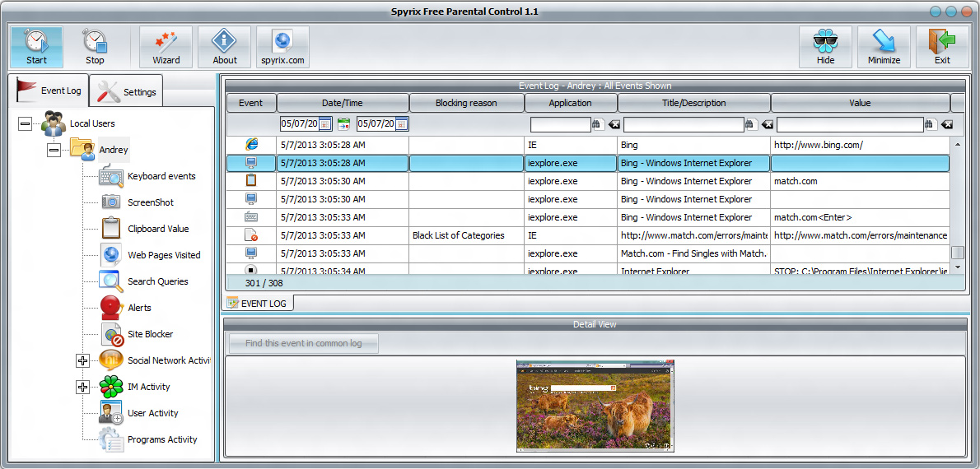This screenshot has height=469, width=980.
Task: Switch to the Event Log tab
Action: coord(48,91)
